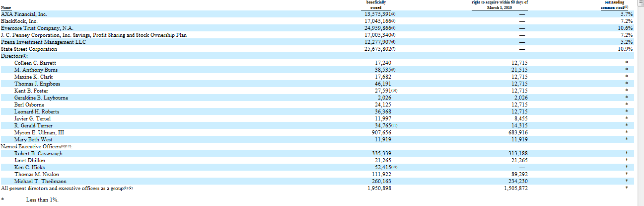Click Colleen C. Barrett's 17,240 shares
The width and height of the screenshot is (644, 206).
[383, 63]
